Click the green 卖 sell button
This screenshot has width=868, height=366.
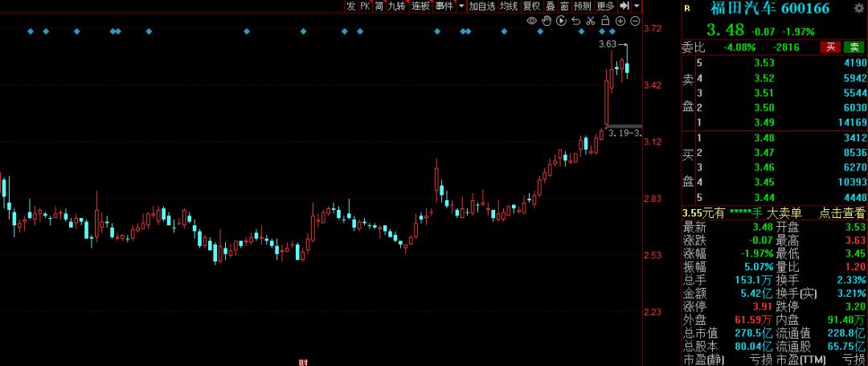pyautogui.click(x=854, y=47)
